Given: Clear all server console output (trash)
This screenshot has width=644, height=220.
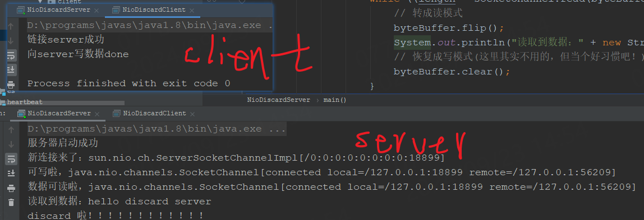Looking at the screenshot, I should 11,203.
